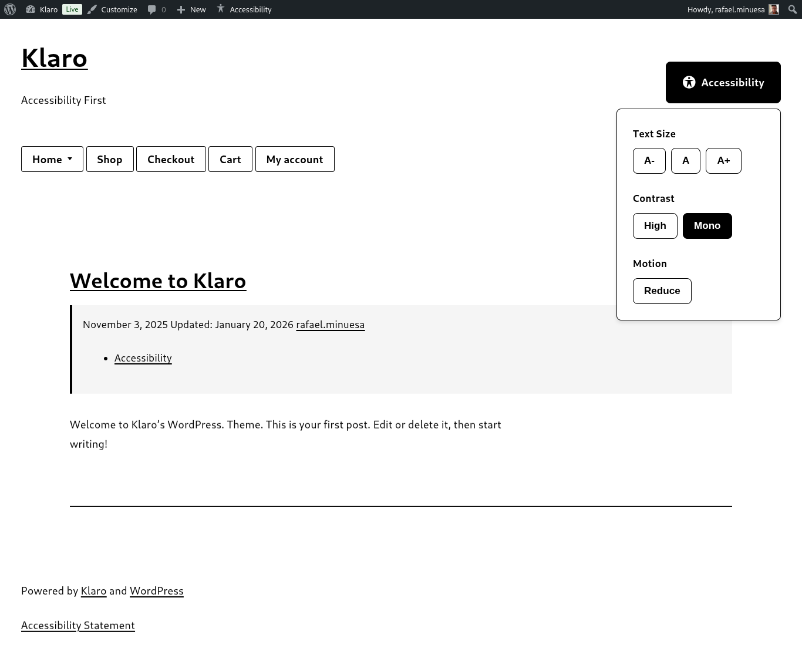Click the dashboard icon beside Klaro

tap(31, 9)
